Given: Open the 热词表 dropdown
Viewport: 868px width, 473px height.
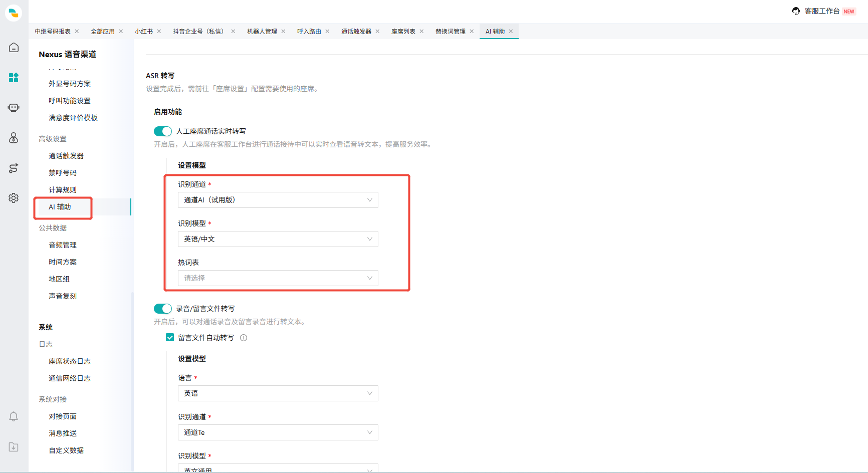Looking at the screenshot, I should 278,278.
